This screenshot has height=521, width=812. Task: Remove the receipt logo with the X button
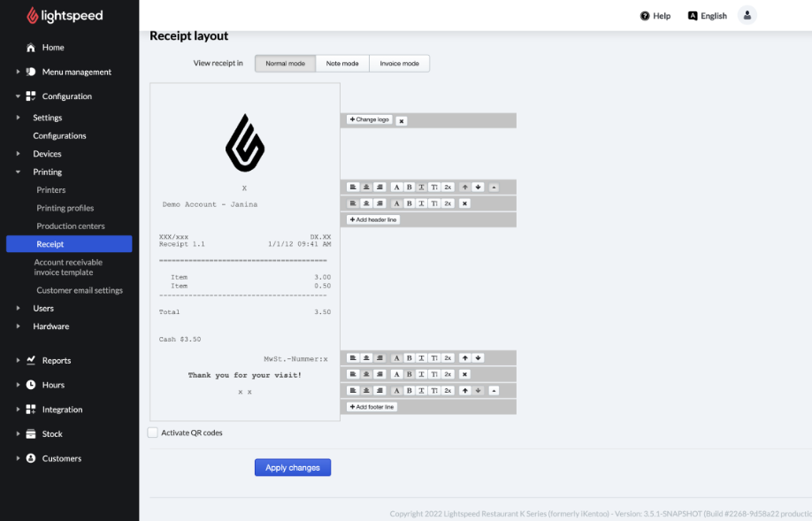[x=402, y=120]
